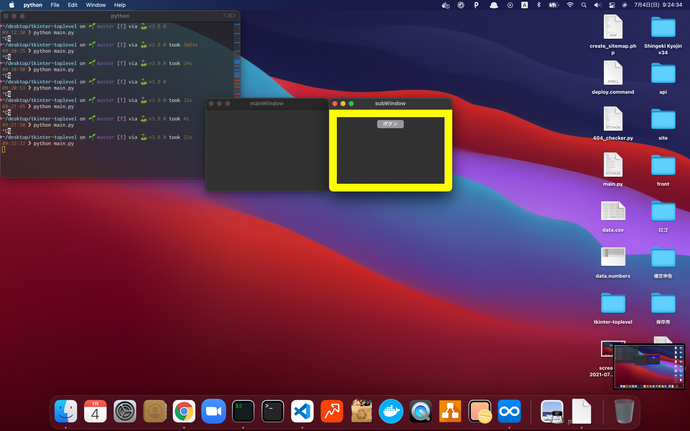690x431 pixels.
Task: Click the mainWindow title bar to focus it
Action: [x=267, y=103]
